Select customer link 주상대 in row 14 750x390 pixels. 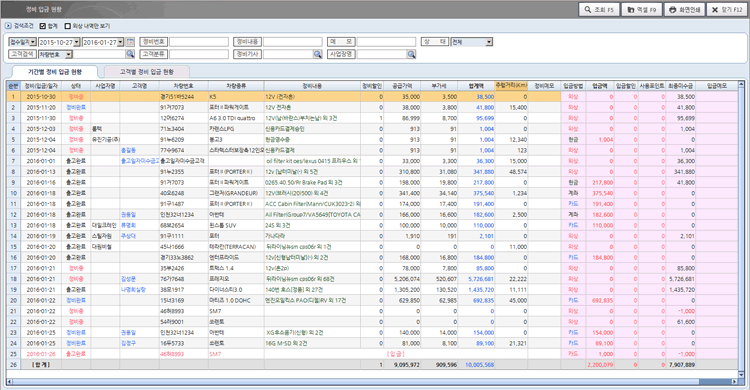point(128,236)
